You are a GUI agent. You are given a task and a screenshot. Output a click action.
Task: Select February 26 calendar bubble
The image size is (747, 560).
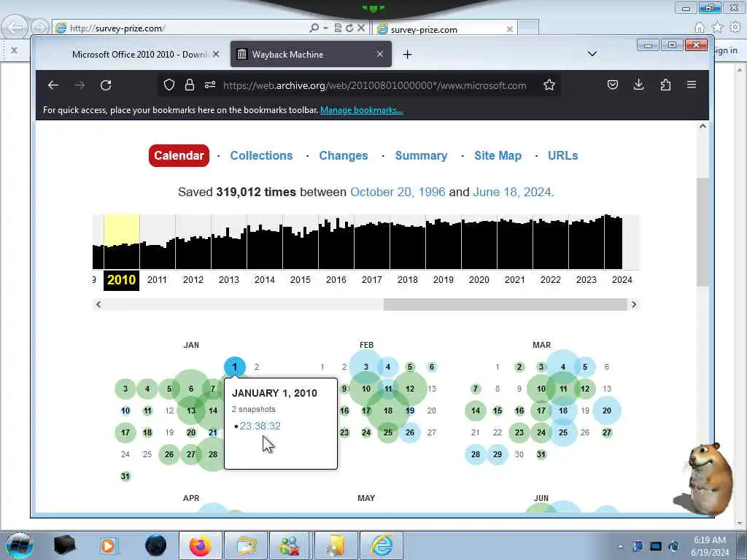coord(410,432)
